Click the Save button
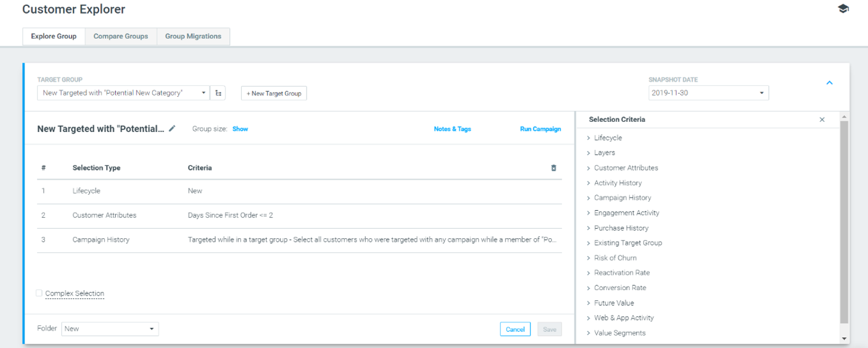868x348 pixels. point(549,329)
